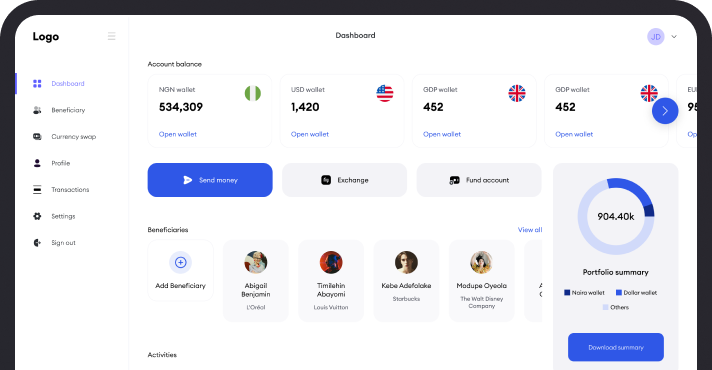Click The Walt Disney Company label
This screenshot has height=370, width=712.
tap(482, 302)
